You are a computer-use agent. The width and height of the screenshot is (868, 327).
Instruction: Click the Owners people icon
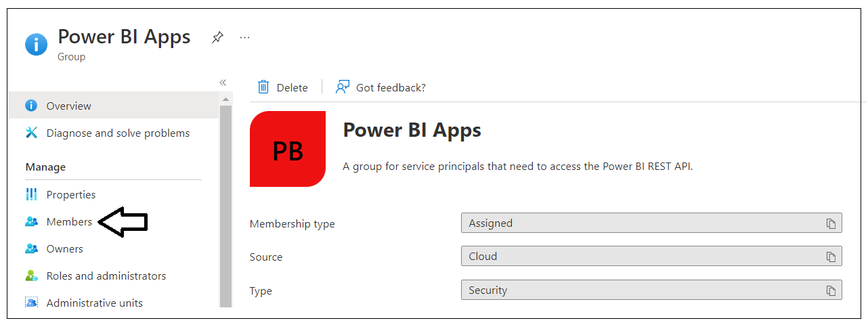pos(31,248)
